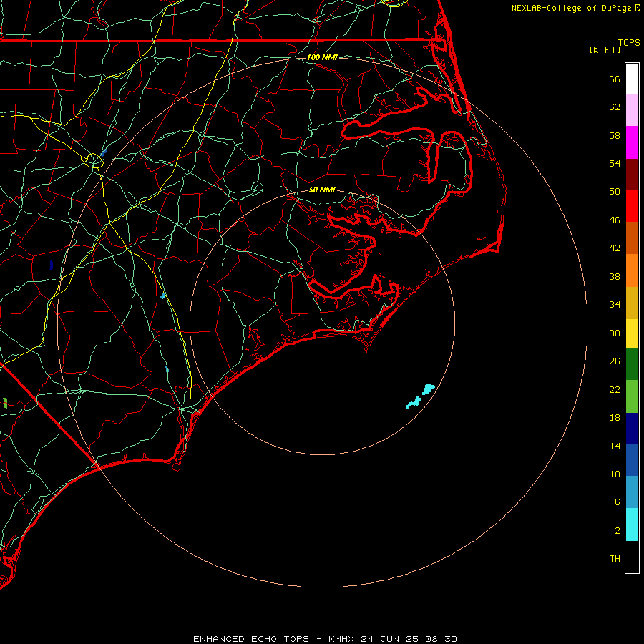Pick the light green legend color band
The height and width of the screenshot is (644, 644).
[632, 396]
